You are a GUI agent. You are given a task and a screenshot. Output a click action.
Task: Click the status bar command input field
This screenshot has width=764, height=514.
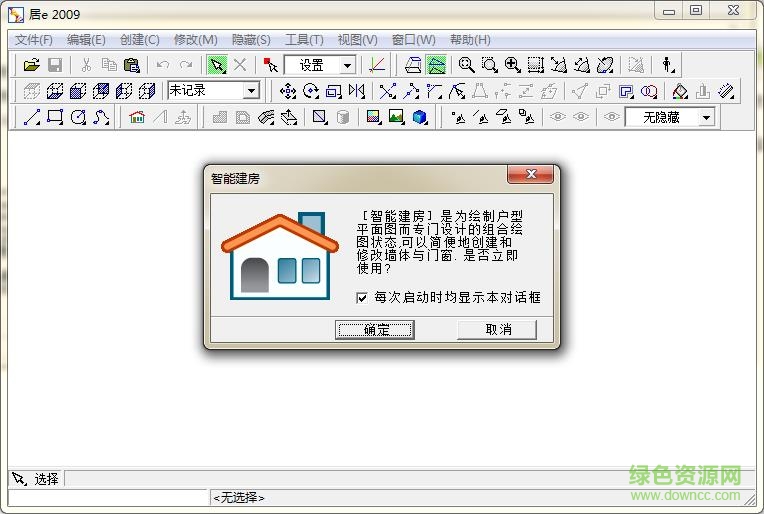pyautogui.click(x=108, y=497)
